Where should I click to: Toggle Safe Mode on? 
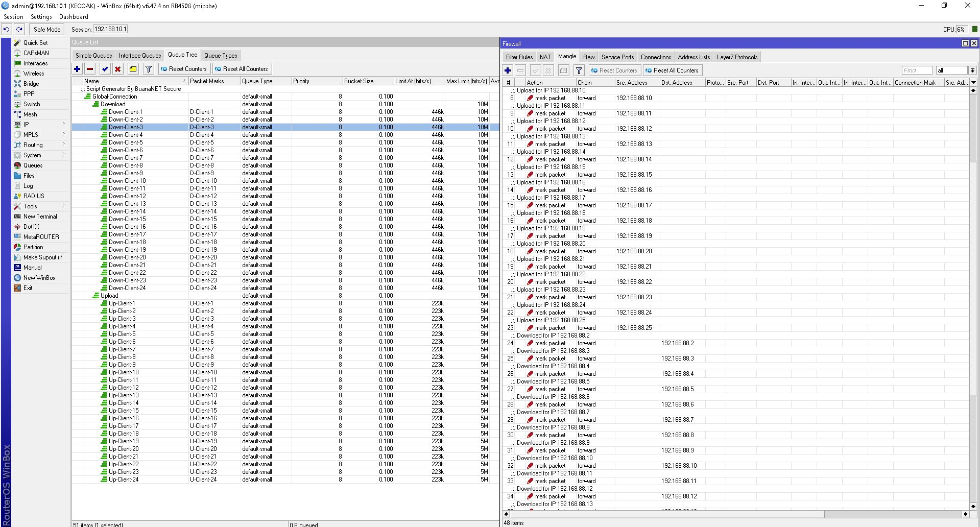tap(46, 29)
